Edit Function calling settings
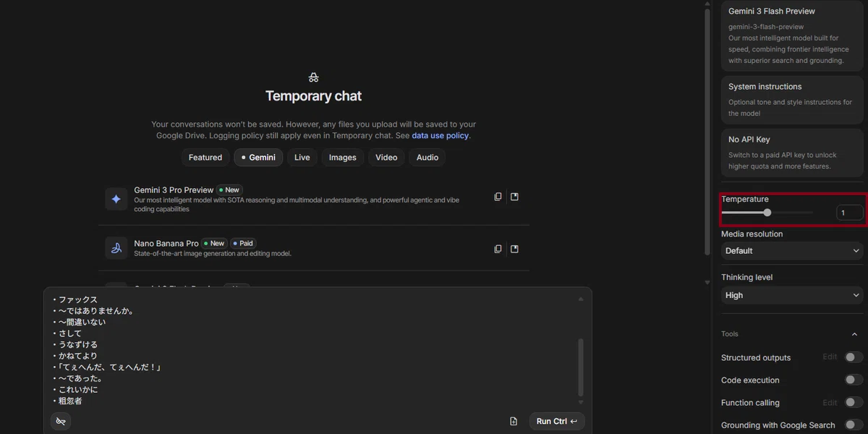 click(x=830, y=402)
